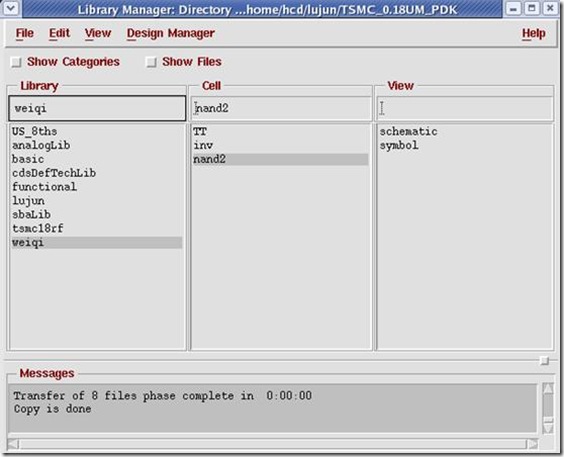Open the File menu
The image size is (564, 457).
point(24,33)
